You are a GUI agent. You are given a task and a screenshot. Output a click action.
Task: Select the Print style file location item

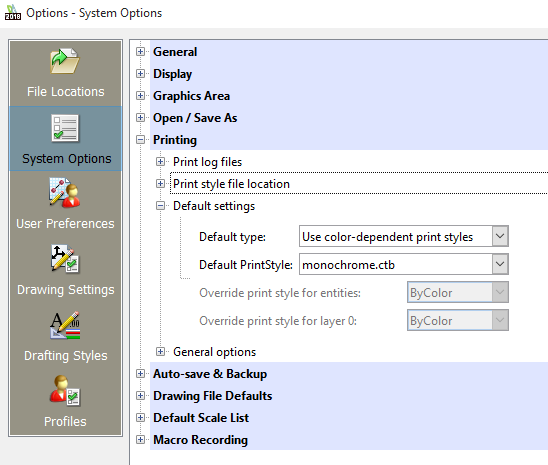231,184
